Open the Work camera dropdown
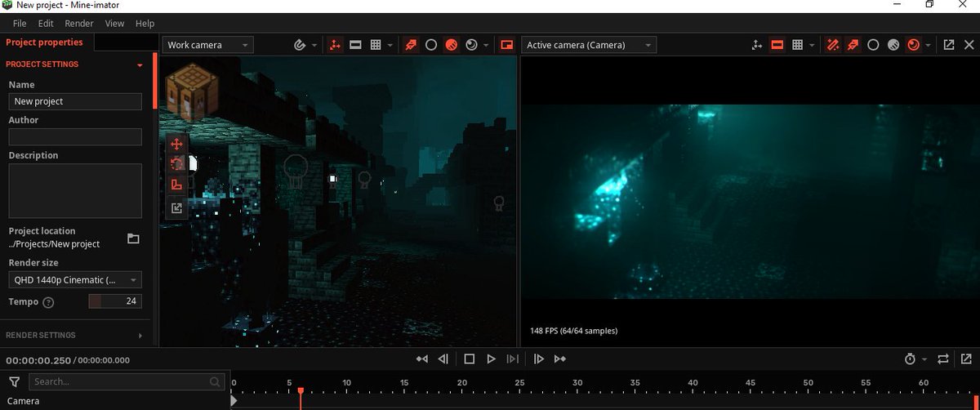Image resolution: width=980 pixels, height=410 pixels. [x=207, y=45]
